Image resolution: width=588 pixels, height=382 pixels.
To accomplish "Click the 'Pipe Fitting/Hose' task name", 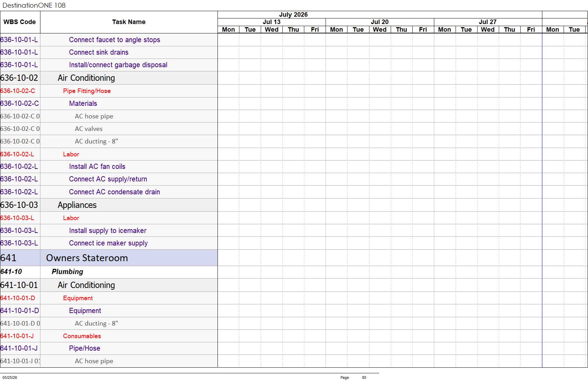I will (x=87, y=91).
